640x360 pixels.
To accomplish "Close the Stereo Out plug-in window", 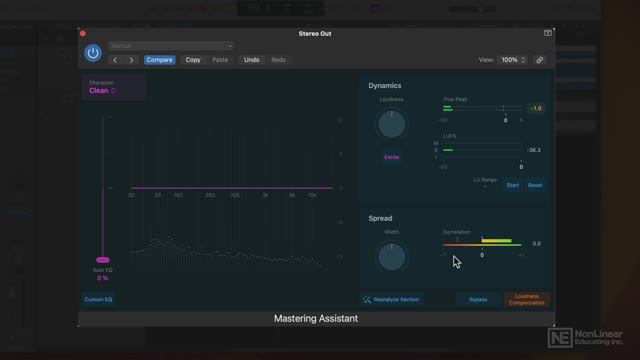I will pos(83,33).
